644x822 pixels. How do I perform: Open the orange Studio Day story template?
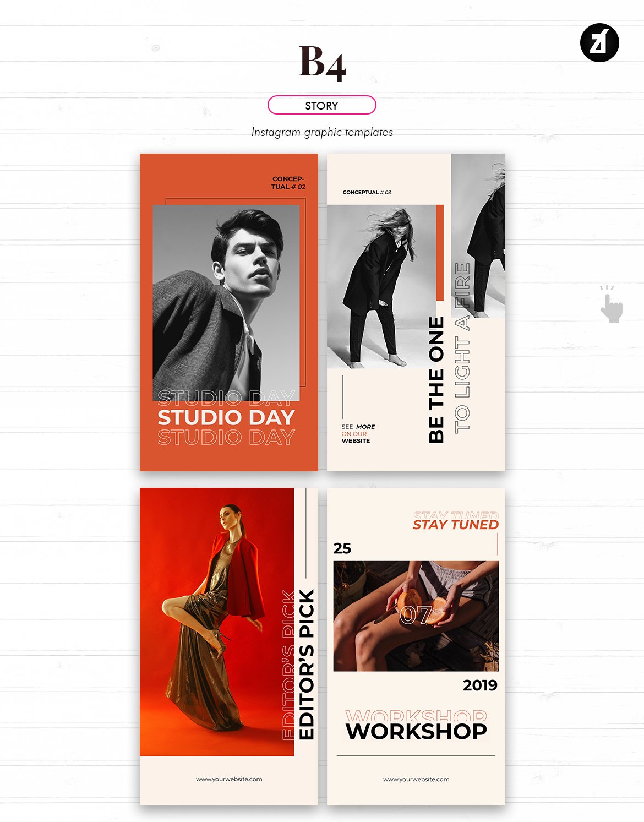click(x=229, y=312)
